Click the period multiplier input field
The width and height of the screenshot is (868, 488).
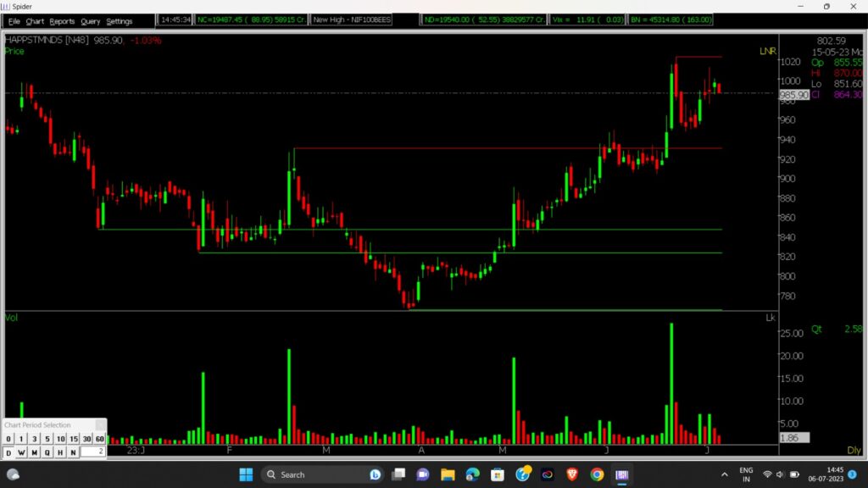(93, 452)
